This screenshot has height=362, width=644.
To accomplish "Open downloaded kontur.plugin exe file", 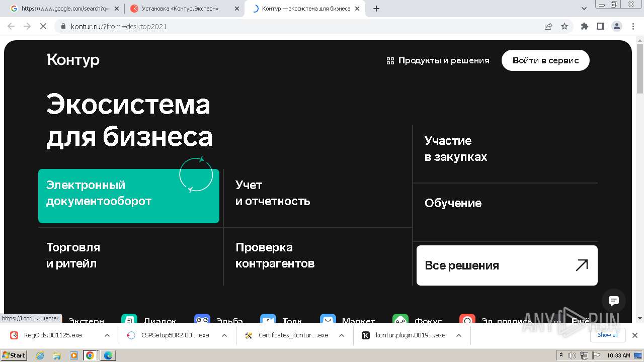I will pyautogui.click(x=404, y=335).
